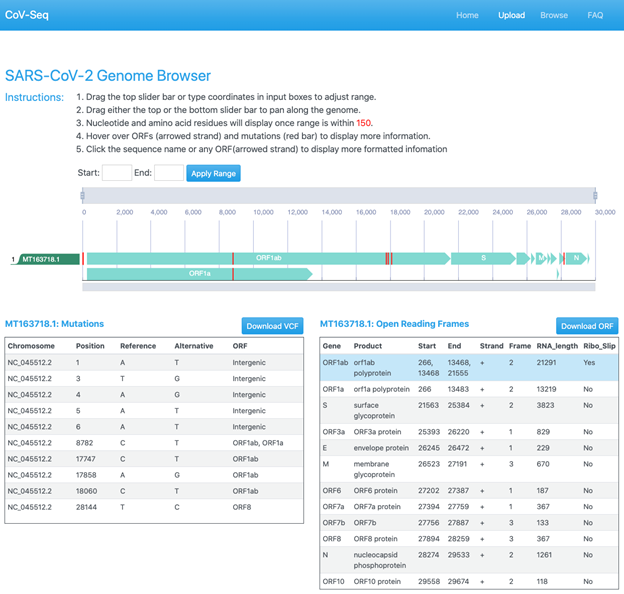624x594 pixels.
Task: Click the bottom pan slider bar
Action: (x=338, y=287)
